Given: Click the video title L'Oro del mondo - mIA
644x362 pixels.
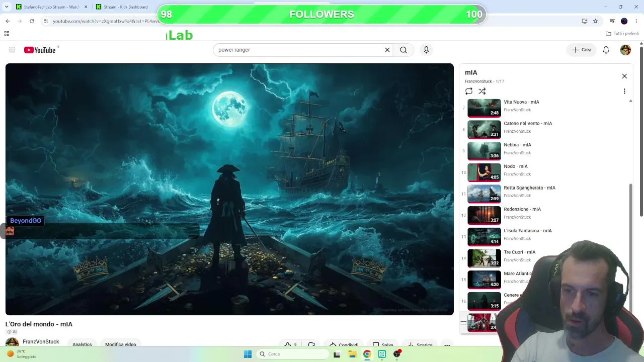Looking at the screenshot, I should click(39, 324).
